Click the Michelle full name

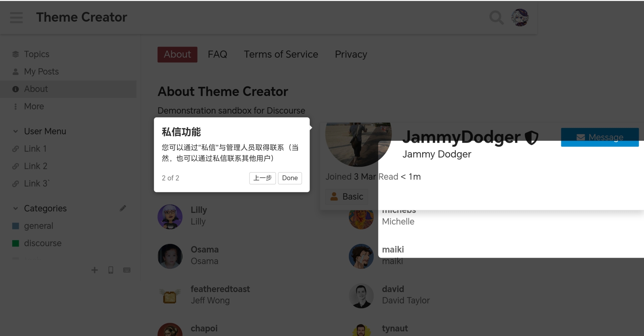click(x=398, y=222)
